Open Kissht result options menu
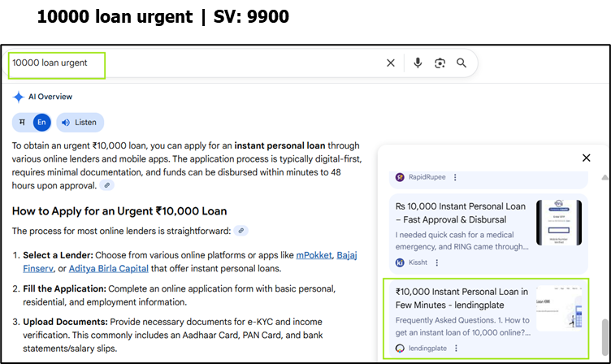Screen dimensions: 611x364 (437, 262)
